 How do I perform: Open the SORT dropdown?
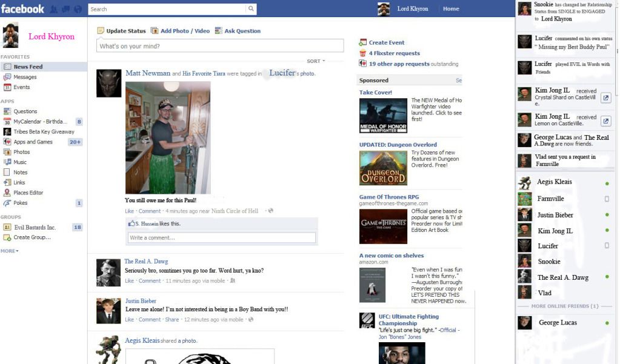tap(316, 61)
